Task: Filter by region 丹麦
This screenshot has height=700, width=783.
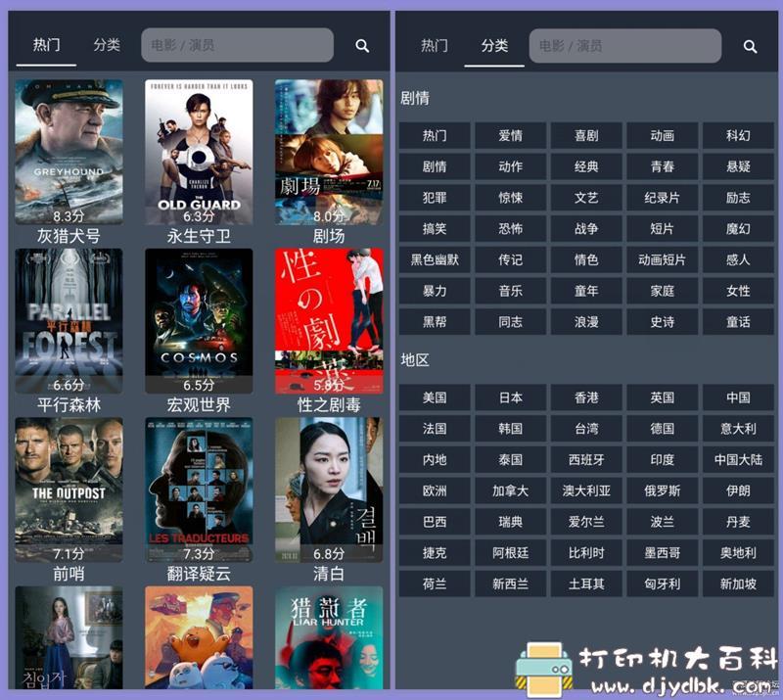Action: click(x=738, y=522)
